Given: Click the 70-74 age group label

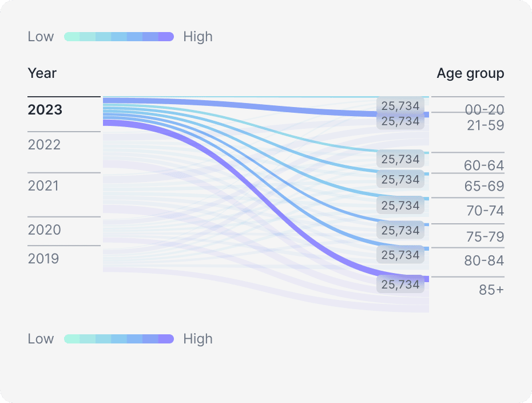Looking at the screenshot, I should click(x=485, y=211).
